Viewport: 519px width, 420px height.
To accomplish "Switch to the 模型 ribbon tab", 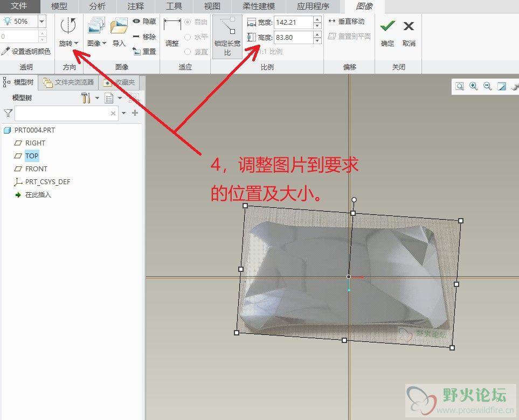I will click(59, 6).
